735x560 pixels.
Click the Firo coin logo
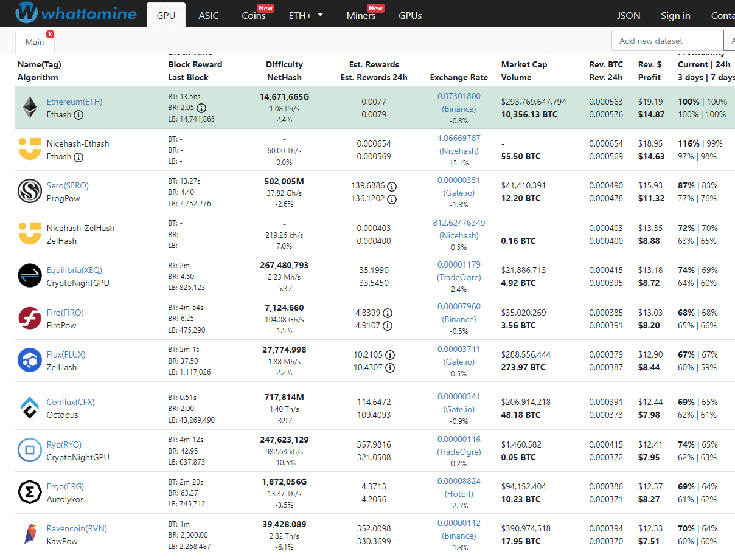30,318
